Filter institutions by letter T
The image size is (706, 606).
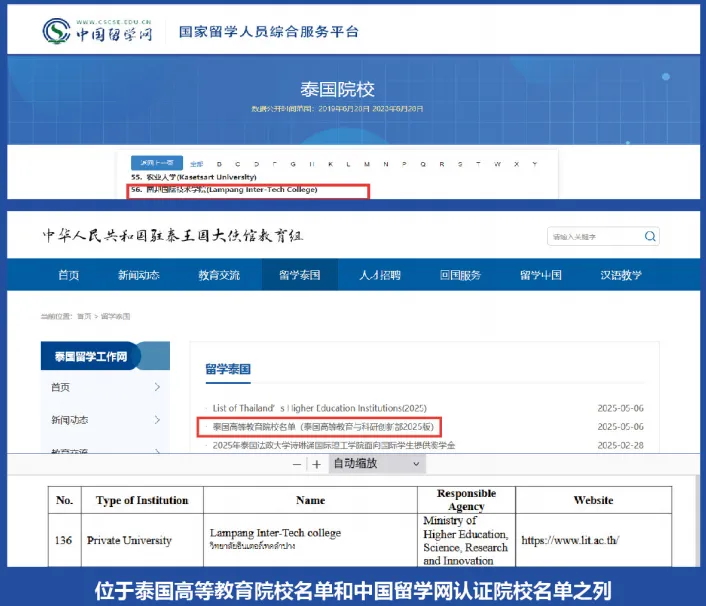click(x=478, y=164)
